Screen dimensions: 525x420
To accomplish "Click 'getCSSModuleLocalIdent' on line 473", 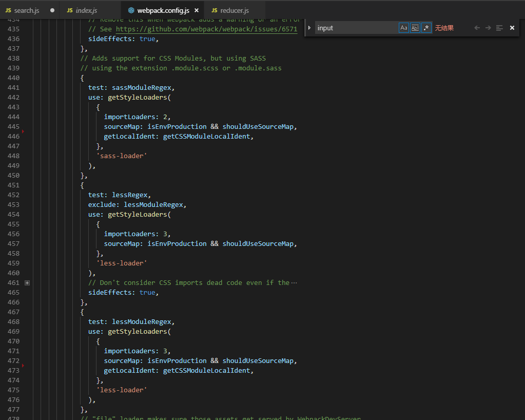I will point(207,371).
